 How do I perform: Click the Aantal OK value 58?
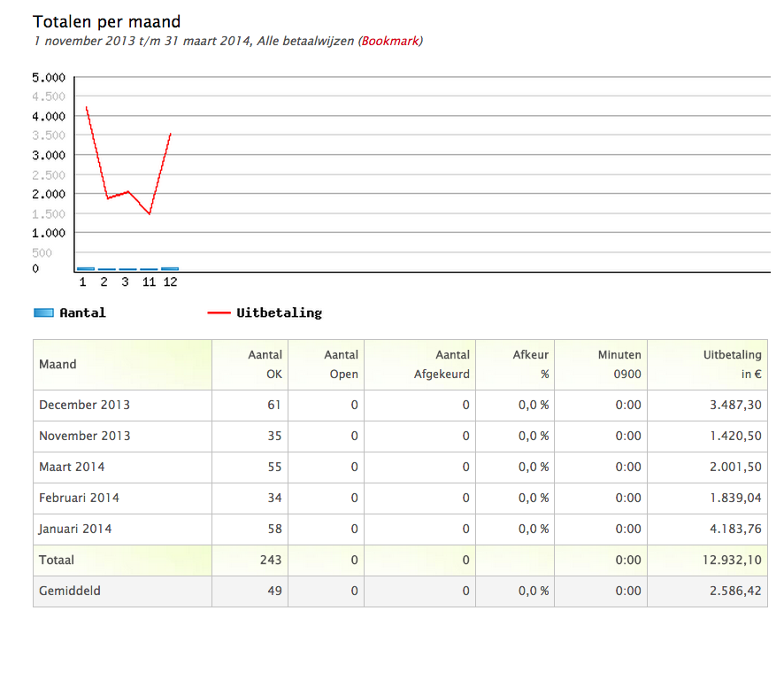click(x=274, y=529)
